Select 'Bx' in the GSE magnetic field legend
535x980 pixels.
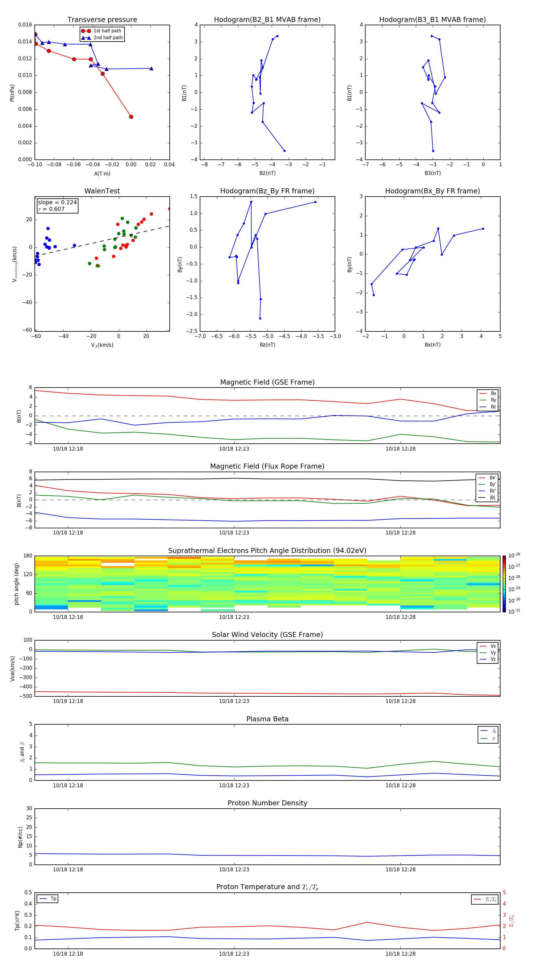(488, 394)
